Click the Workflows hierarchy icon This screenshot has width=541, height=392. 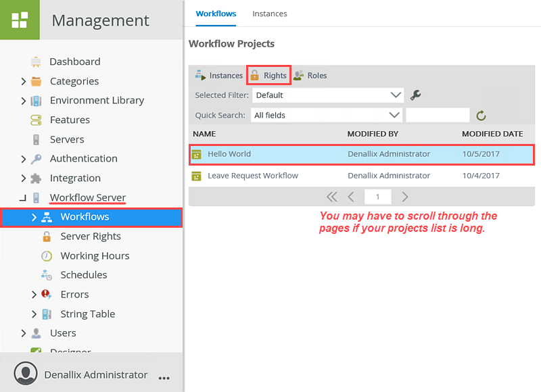47,217
